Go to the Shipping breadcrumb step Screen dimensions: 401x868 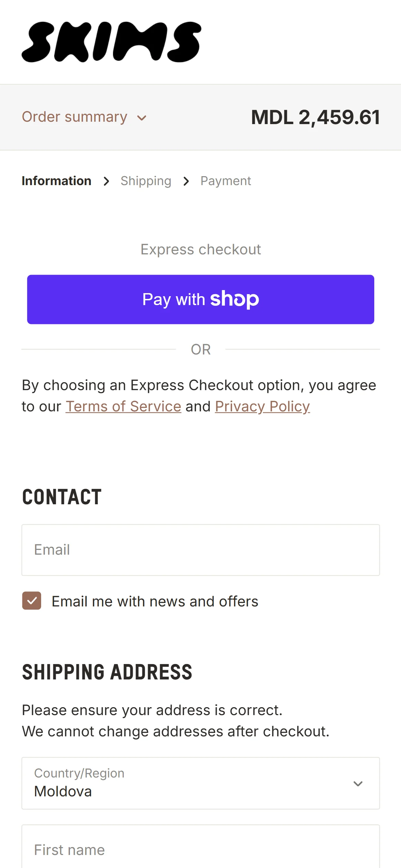point(146,181)
